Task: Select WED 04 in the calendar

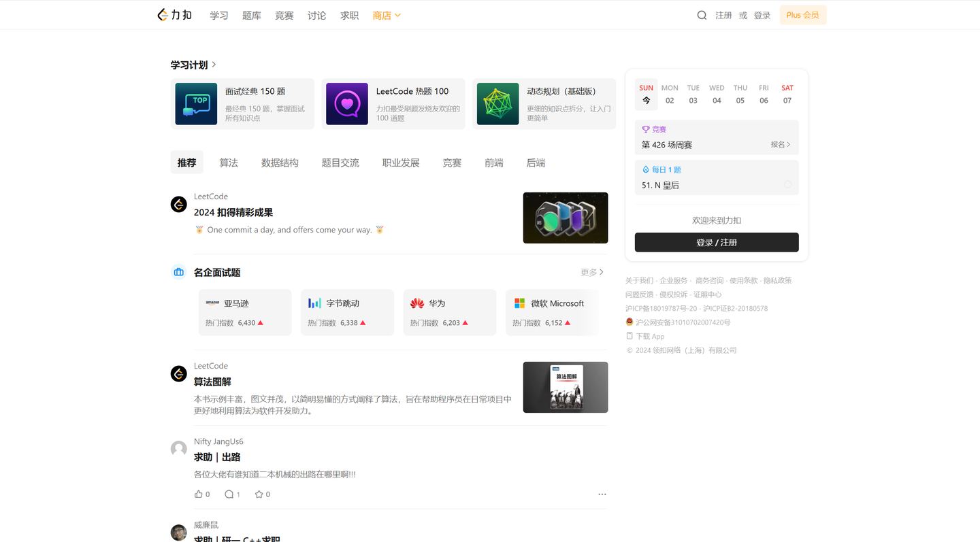Action: click(717, 95)
